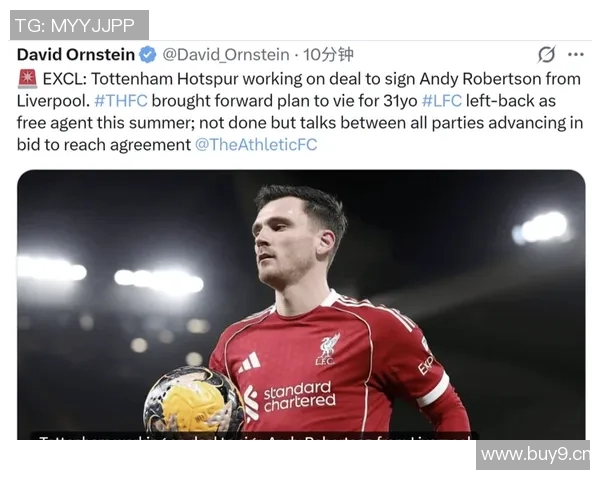Open the David Ornstein profile name
Image resolution: width=600 pixels, height=480 pixels.
pyautogui.click(x=76, y=54)
